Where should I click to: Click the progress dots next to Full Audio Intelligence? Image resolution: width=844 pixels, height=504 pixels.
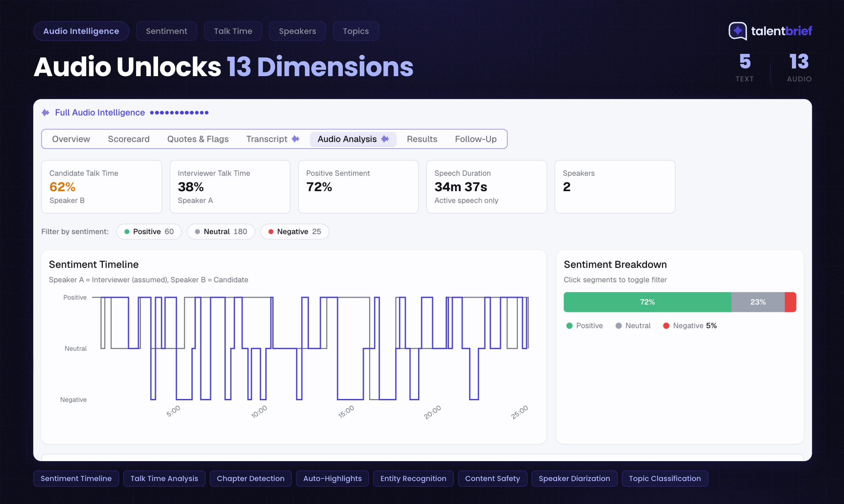pos(179,113)
